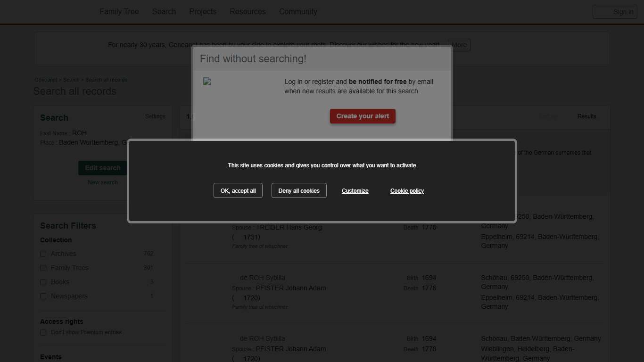This screenshot has height=362, width=644.
Task: Open the Family Tree menu
Action: click(119, 12)
